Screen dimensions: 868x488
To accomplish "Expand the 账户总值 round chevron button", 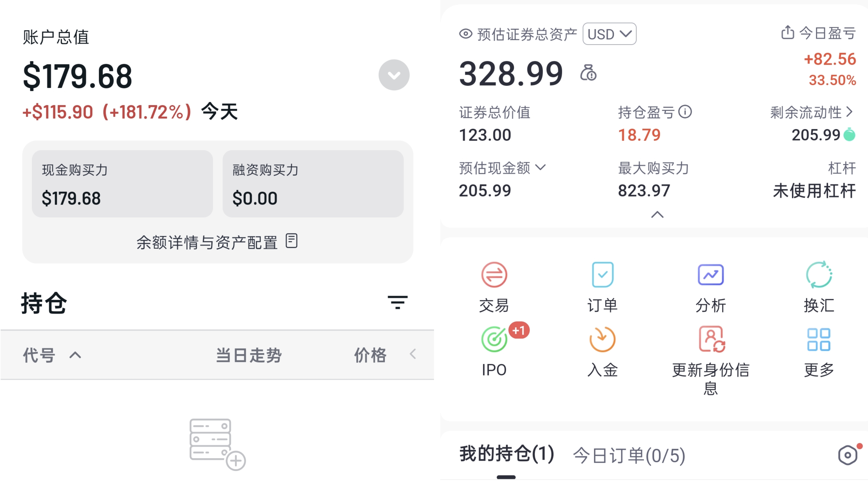I will point(394,75).
